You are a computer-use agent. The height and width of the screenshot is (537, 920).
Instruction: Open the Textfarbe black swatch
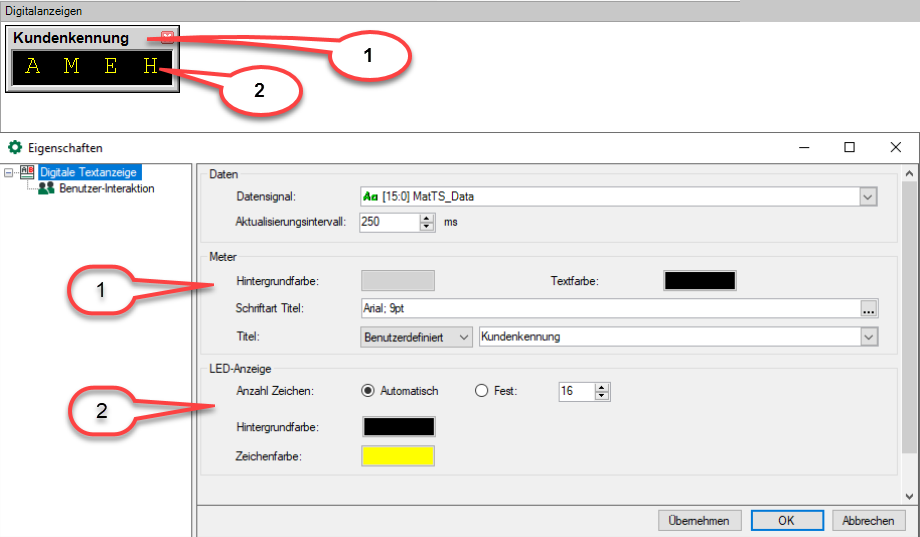(x=699, y=281)
